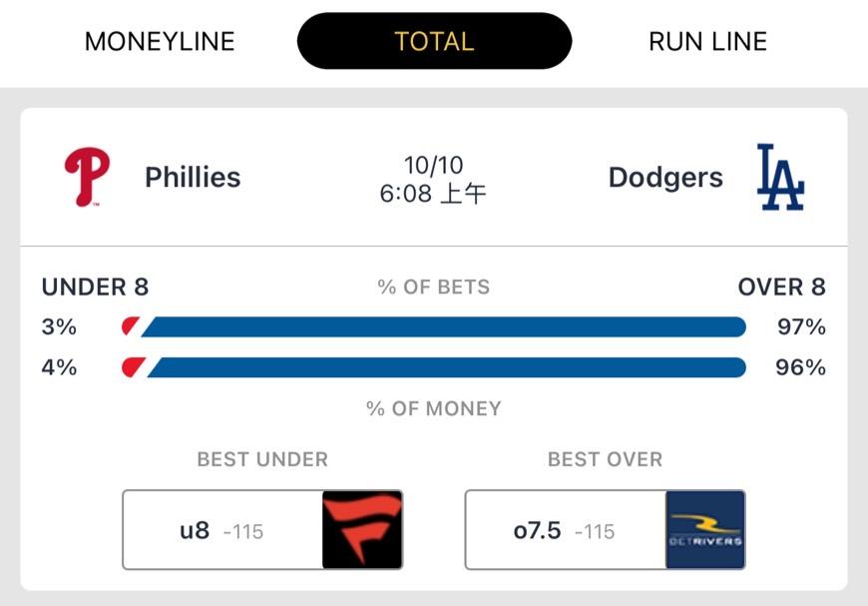Click the 4% under money percentage
This screenshot has height=606, width=868.
tap(59, 367)
